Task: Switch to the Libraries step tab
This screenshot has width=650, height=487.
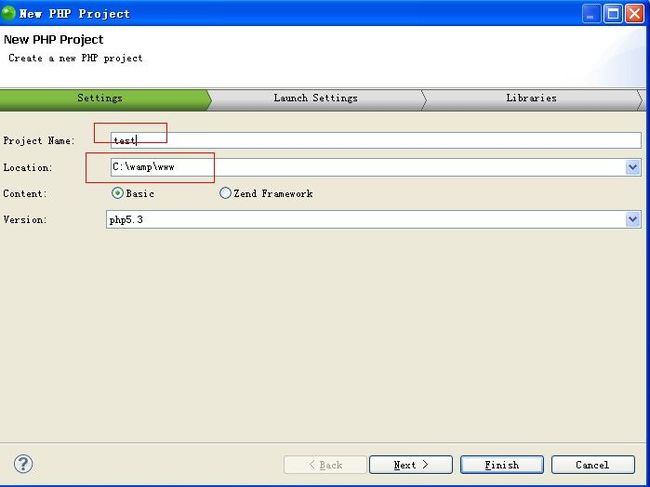Action: tap(531, 99)
